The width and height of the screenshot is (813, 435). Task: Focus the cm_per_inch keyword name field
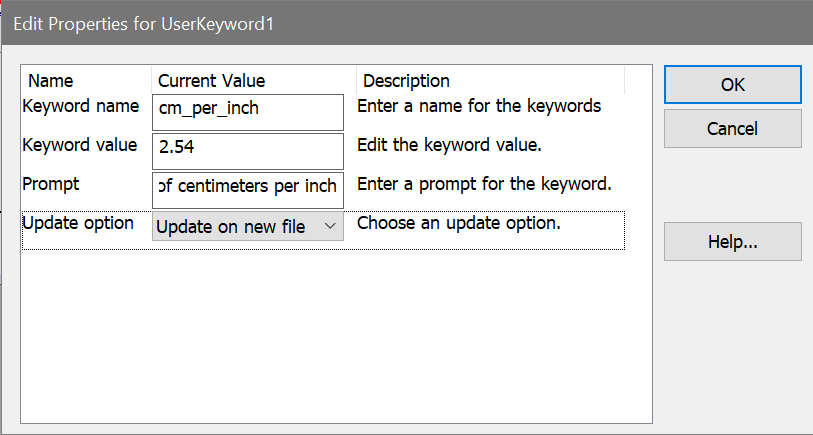pyautogui.click(x=247, y=109)
